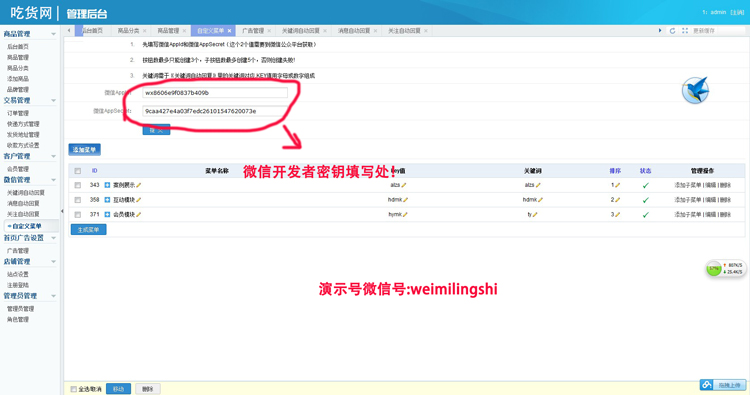Edit menu name pencil for 互动模块
The image size is (750, 395).
(x=139, y=200)
